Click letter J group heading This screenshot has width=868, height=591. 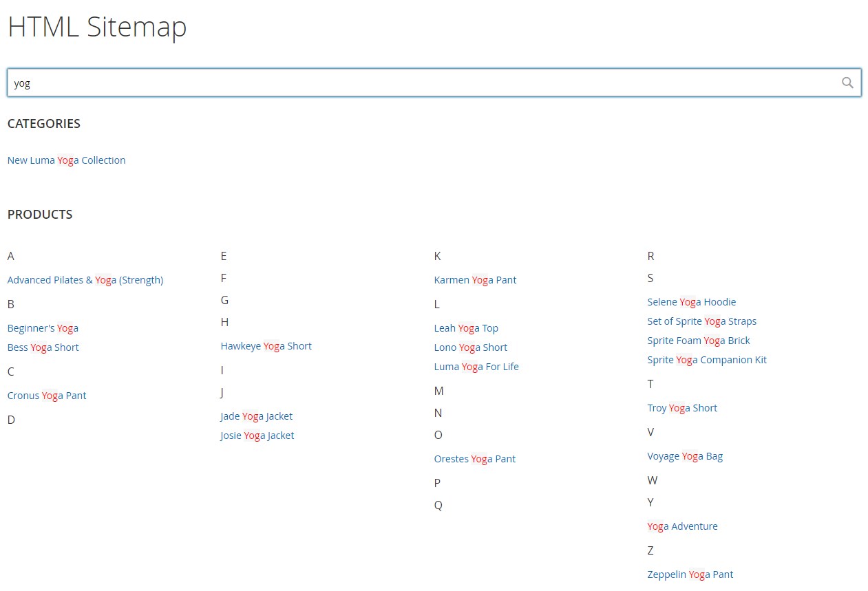[x=222, y=392]
